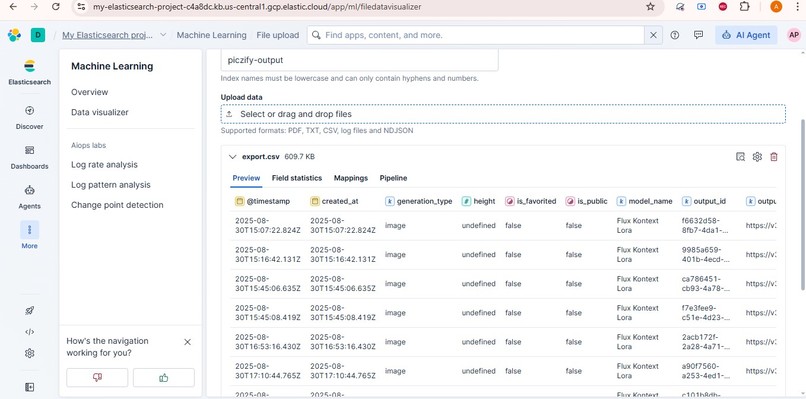Screen dimensions: 806x399
Task: Open Elasticsearch in the sidebar
Action: coord(29,72)
